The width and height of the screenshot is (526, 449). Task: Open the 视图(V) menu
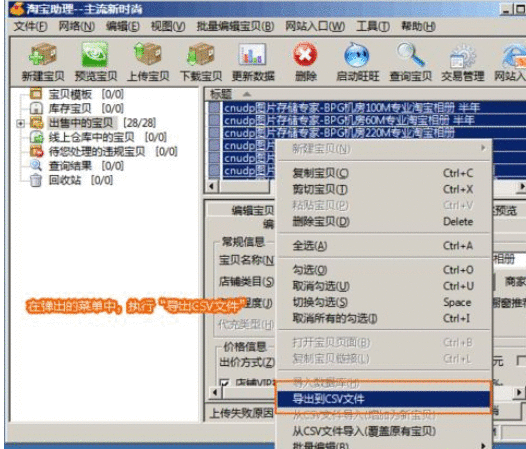point(168,26)
